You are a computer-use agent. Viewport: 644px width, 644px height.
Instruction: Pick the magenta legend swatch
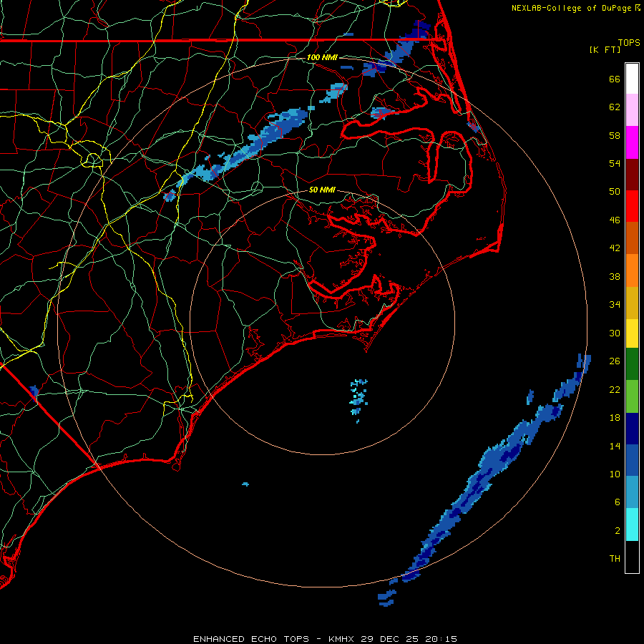632,142
